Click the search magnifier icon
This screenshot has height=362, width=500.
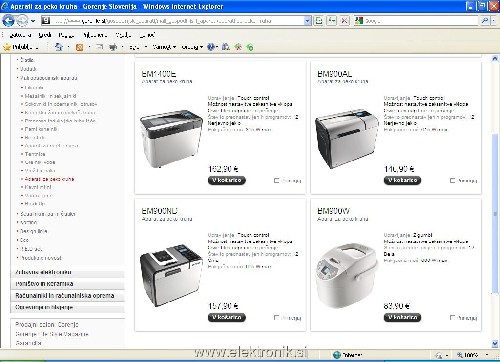(x=485, y=21)
